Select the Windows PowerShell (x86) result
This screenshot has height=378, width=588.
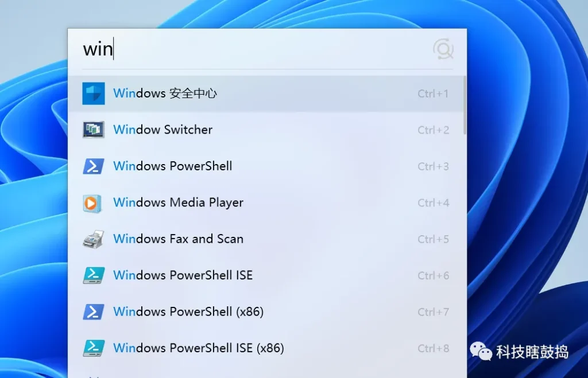click(x=265, y=311)
